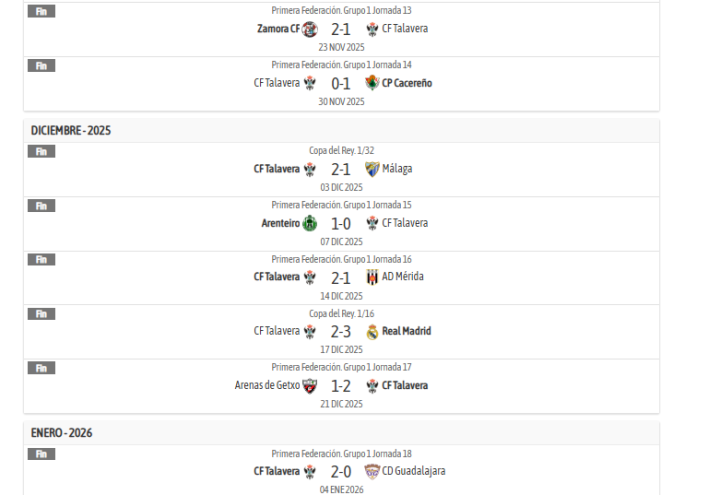
Task: Click the CP Cacereño crest icon
Action: coord(372,83)
